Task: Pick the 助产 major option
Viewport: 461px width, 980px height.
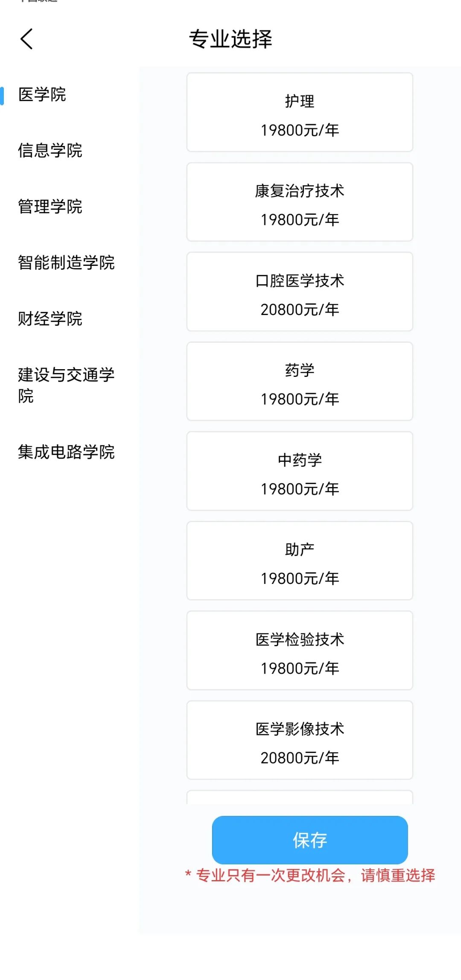Action: (300, 560)
